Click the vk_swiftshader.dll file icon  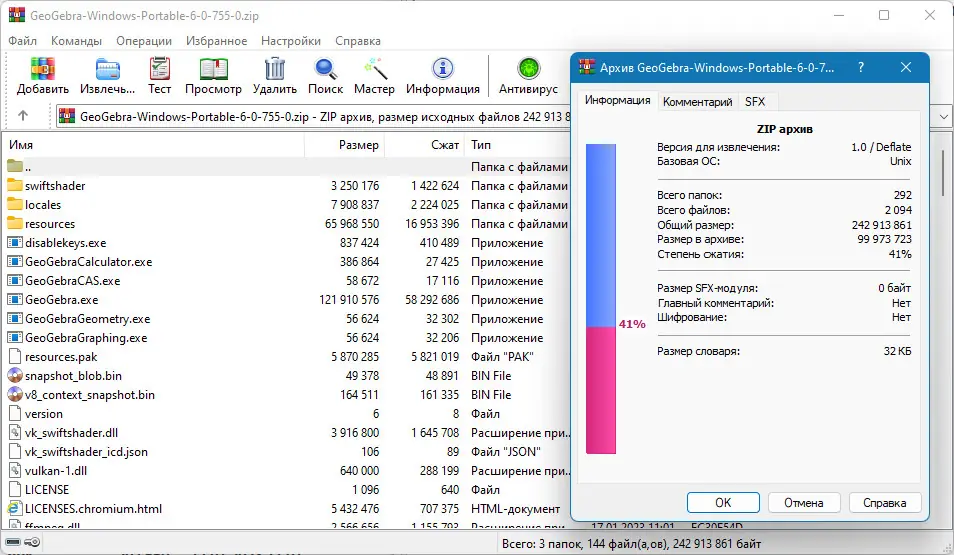click(x=15, y=433)
